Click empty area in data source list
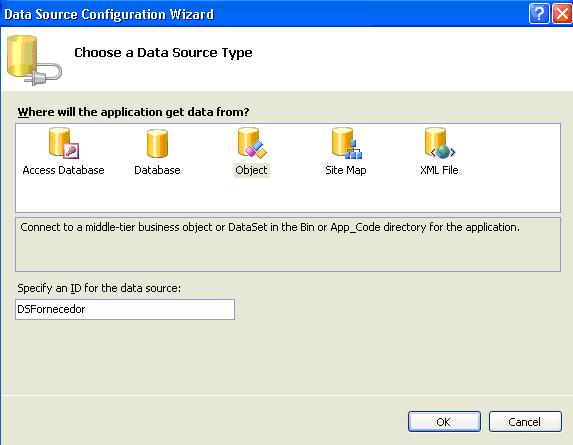Image resolution: width=573 pixels, height=445 pixels. 288,195
